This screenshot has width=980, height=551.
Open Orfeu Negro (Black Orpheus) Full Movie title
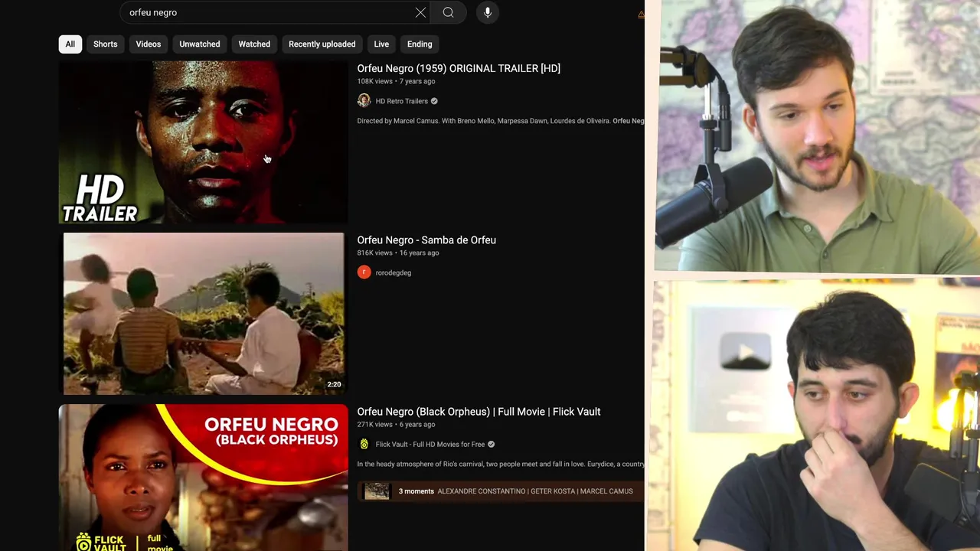479,412
